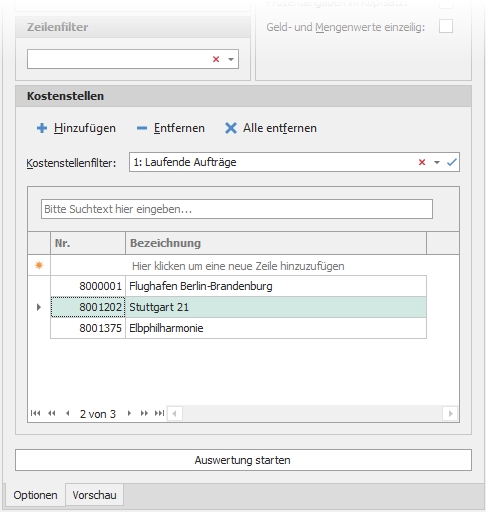Click the Auswertung starten button

[243, 460]
